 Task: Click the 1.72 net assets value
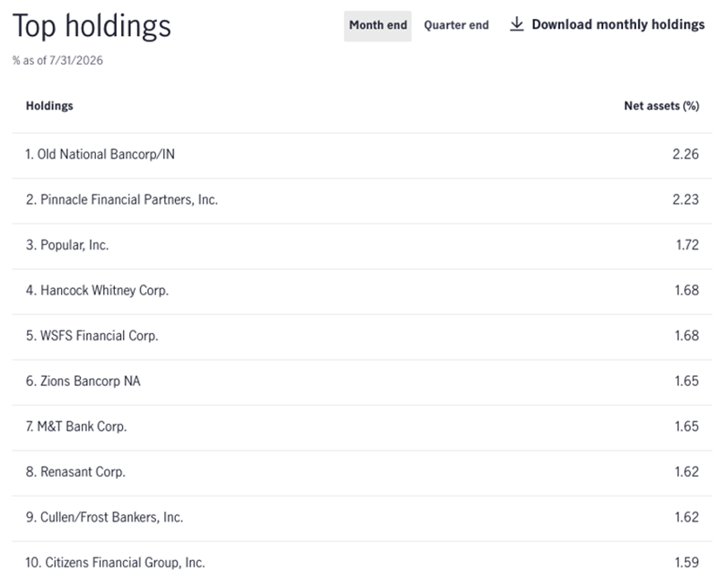(687, 245)
